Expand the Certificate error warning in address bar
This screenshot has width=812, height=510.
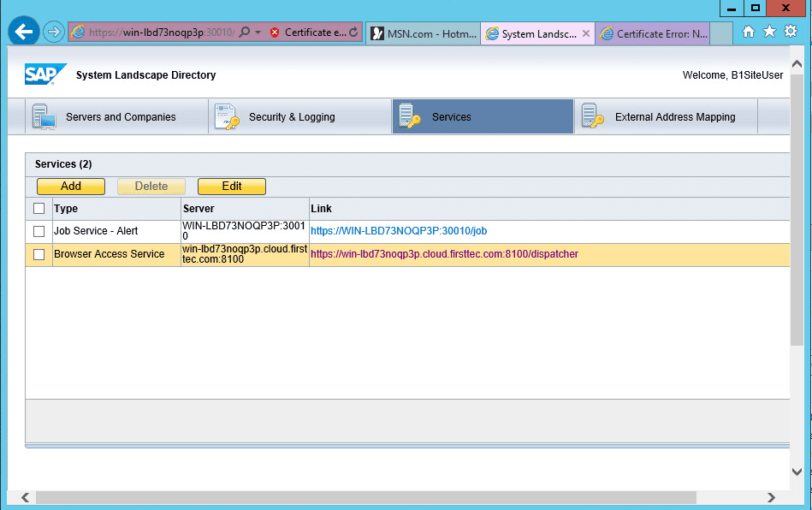pyautogui.click(x=308, y=32)
